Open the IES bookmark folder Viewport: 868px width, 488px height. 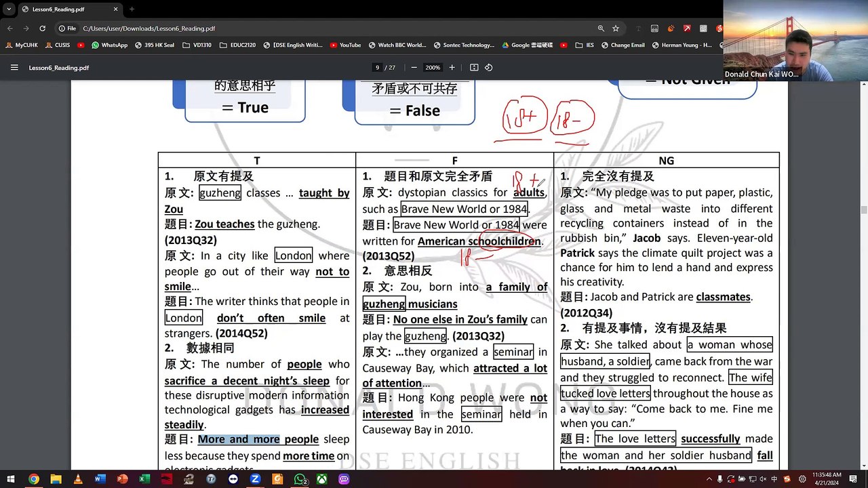[585, 45]
